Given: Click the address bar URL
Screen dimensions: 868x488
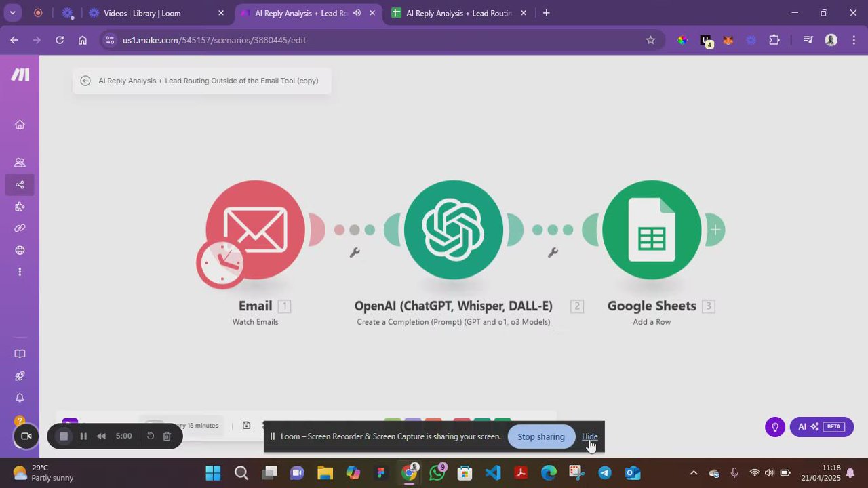Looking at the screenshot, I should pyautogui.click(x=214, y=40).
